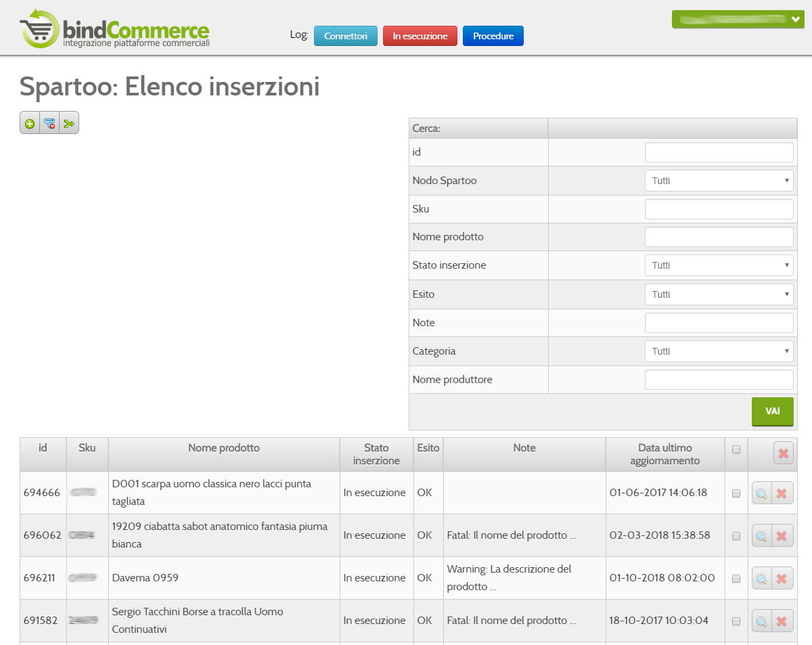The image size is (812, 645).
Task: Focus the Nome produttore search field
Action: coord(719,380)
